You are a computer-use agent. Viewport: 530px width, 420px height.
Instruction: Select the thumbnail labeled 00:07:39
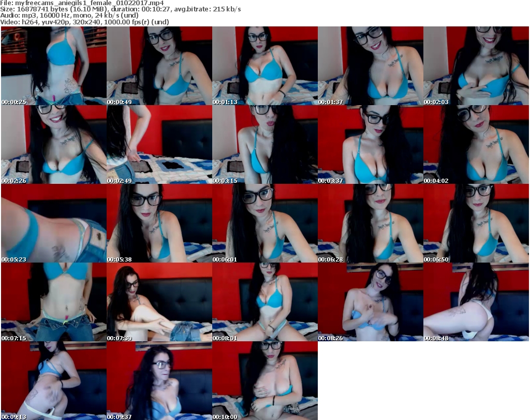click(159, 302)
